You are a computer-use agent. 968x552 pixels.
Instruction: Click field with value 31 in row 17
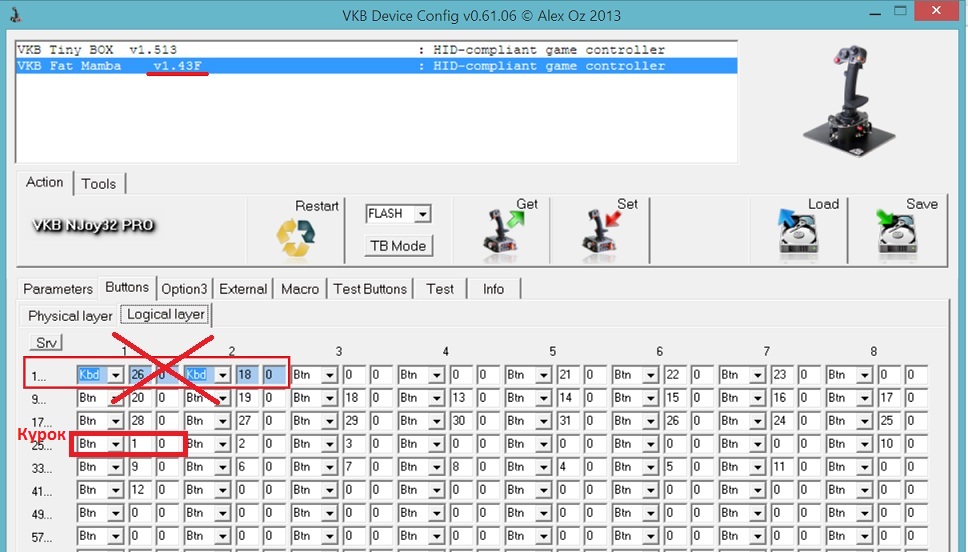(568, 421)
